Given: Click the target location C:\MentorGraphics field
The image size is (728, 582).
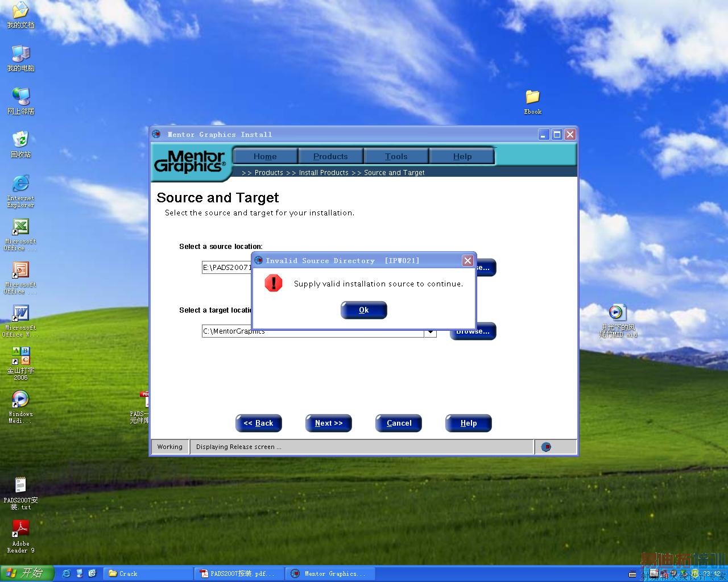Looking at the screenshot, I should (x=313, y=331).
